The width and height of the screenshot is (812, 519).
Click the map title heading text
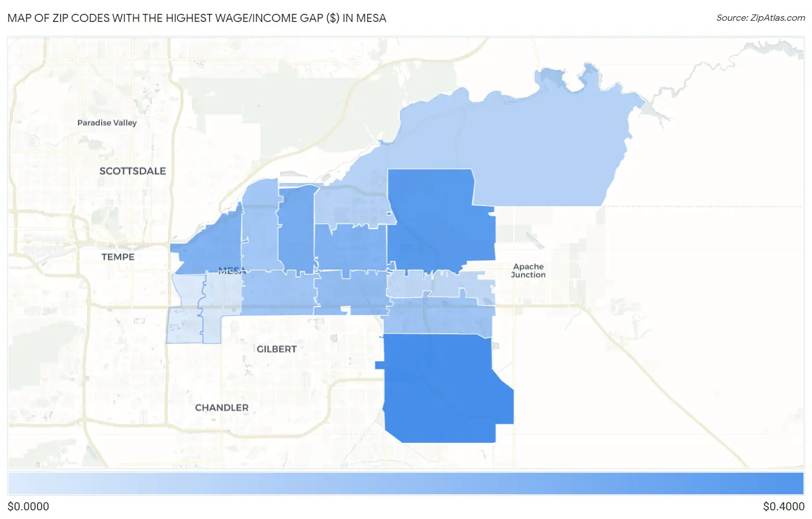click(x=197, y=18)
